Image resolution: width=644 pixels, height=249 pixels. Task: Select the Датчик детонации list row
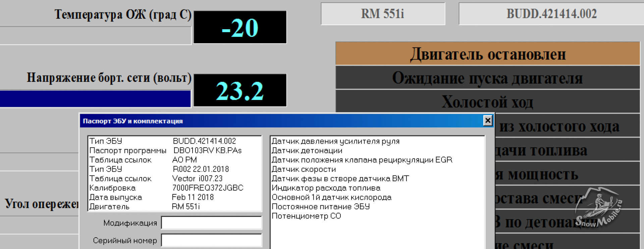[x=377, y=151]
